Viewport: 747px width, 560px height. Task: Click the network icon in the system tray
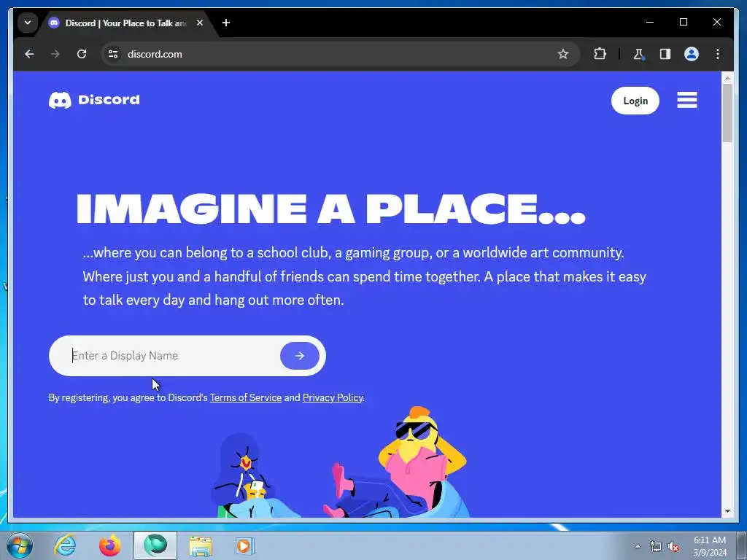[656, 546]
